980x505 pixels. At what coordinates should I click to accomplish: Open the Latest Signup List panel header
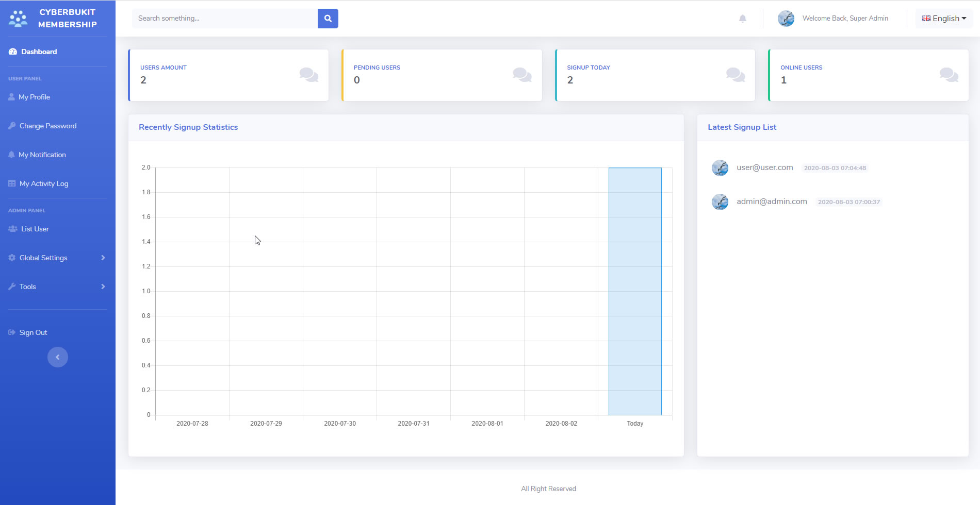742,127
